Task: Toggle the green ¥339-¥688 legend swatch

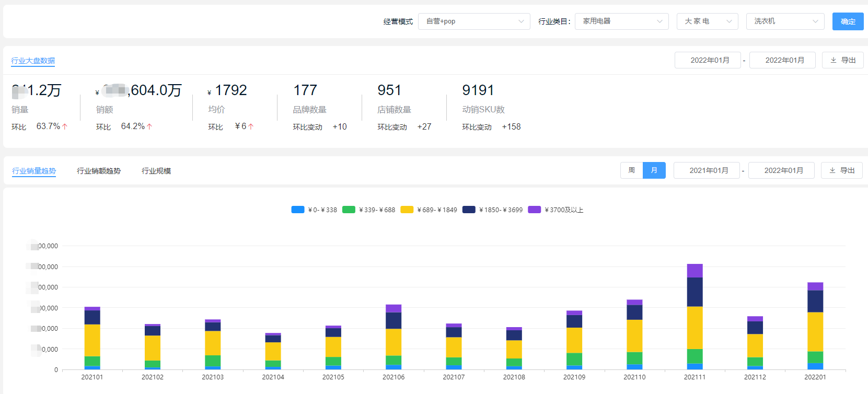Action: (349, 210)
